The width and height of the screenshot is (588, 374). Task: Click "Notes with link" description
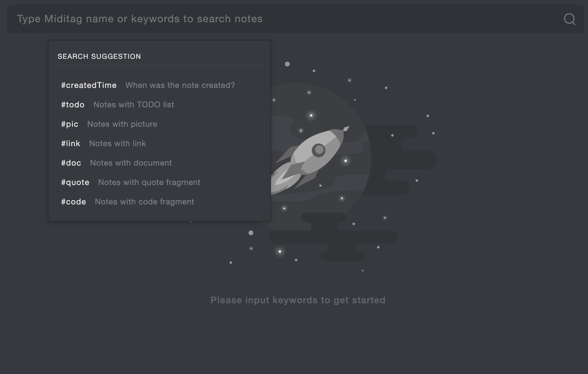click(117, 143)
